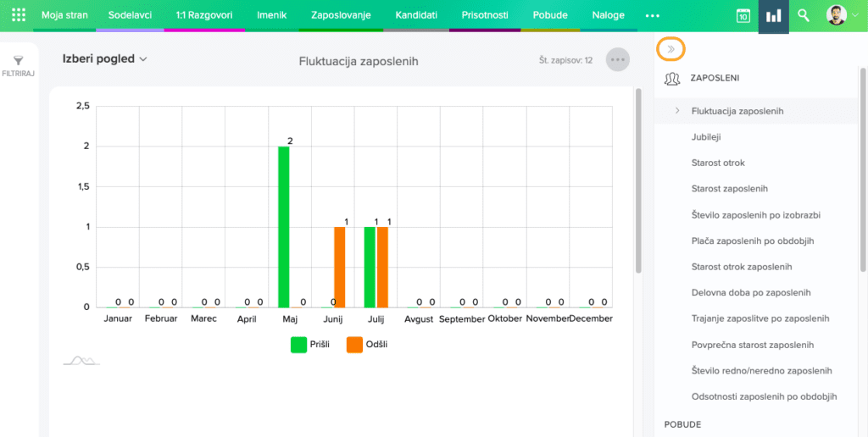Image resolution: width=868 pixels, height=437 pixels.
Task: Expand the Izberi pogled dropdown
Action: [x=105, y=59]
